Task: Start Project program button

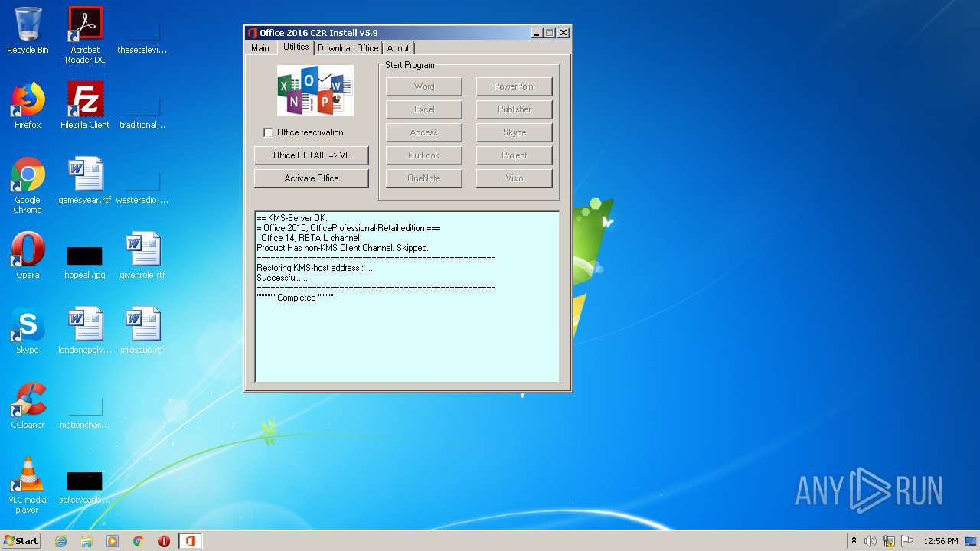Action: pos(514,155)
